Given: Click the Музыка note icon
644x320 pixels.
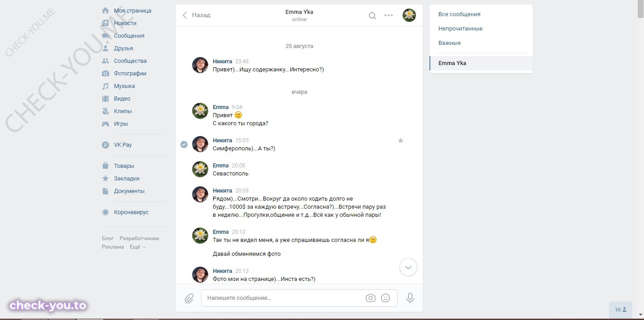Looking at the screenshot, I should click(105, 86).
